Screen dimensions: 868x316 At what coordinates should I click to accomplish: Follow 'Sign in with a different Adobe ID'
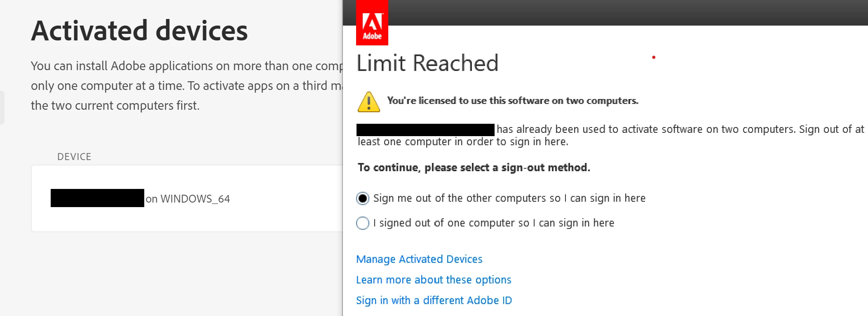434,300
